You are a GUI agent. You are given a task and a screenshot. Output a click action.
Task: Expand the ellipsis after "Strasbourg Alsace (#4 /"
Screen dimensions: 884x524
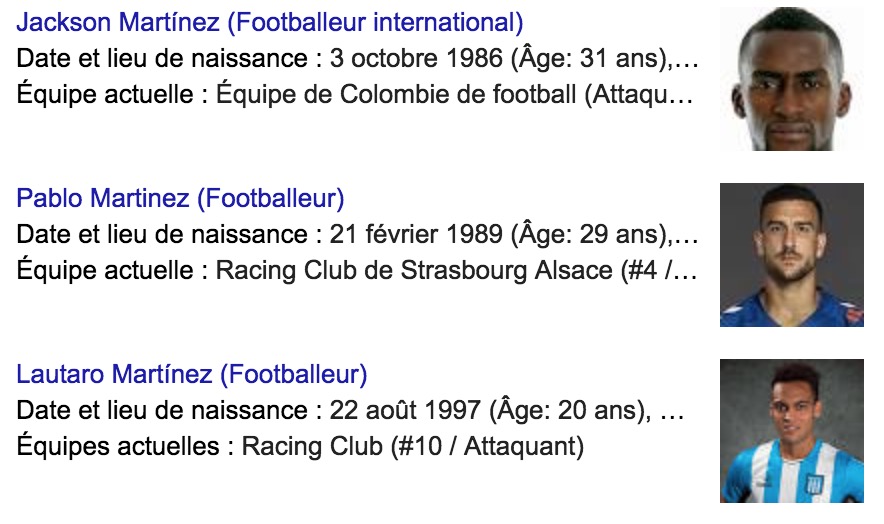(x=686, y=271)
